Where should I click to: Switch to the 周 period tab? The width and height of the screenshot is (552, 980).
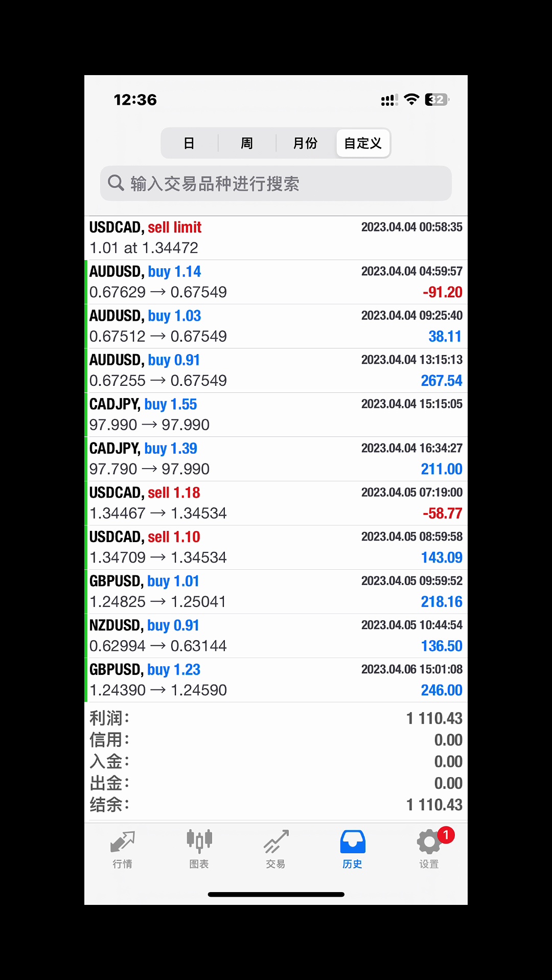point(247,143)
